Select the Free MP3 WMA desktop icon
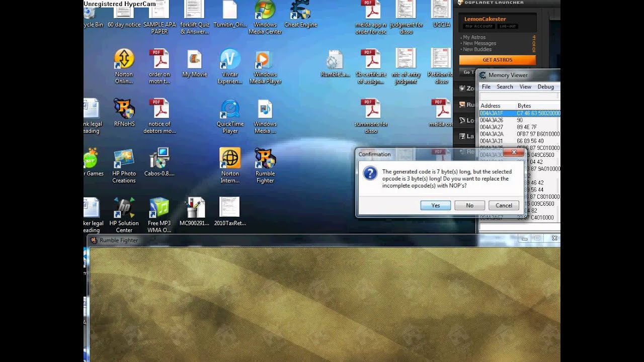The width and height of the screenshot is (644, 362). pyautogui.click(x=159, y=215)
